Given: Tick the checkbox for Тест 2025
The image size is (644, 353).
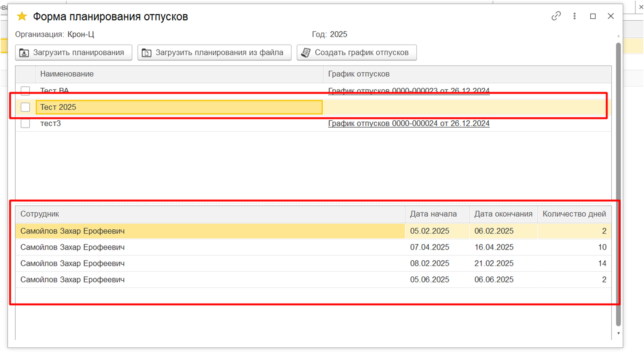Looking at the screenshot, I should (25, 107).
